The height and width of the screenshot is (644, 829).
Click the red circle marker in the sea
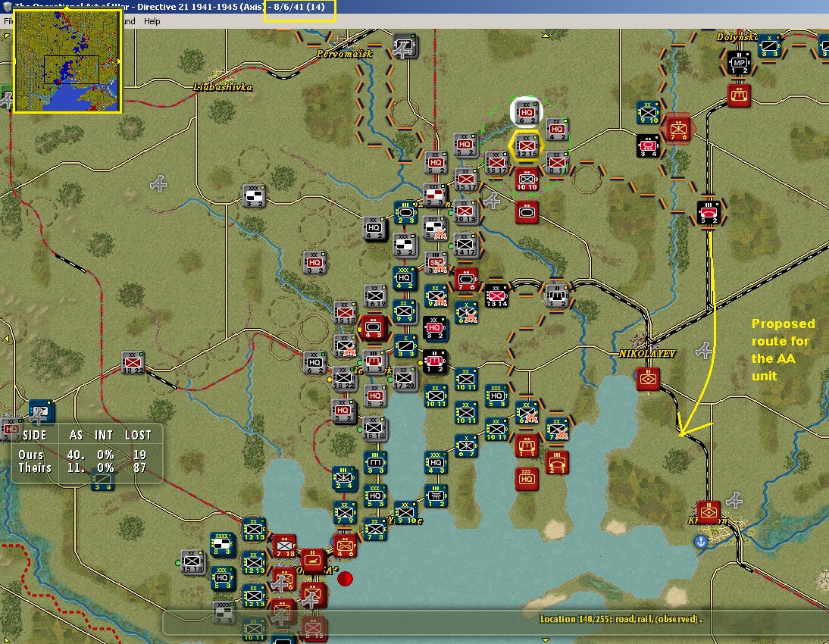(x=345, y=579)
